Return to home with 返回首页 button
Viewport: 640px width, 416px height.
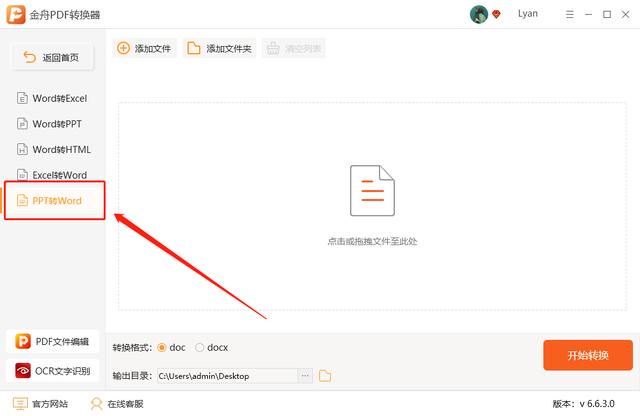[x=52, y=58]
